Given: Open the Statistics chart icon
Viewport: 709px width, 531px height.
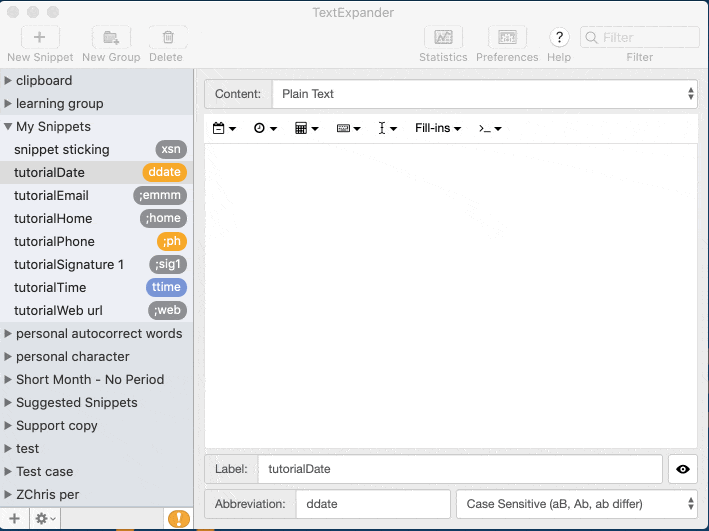Looking at the screenshot, I should click(443, 37).
